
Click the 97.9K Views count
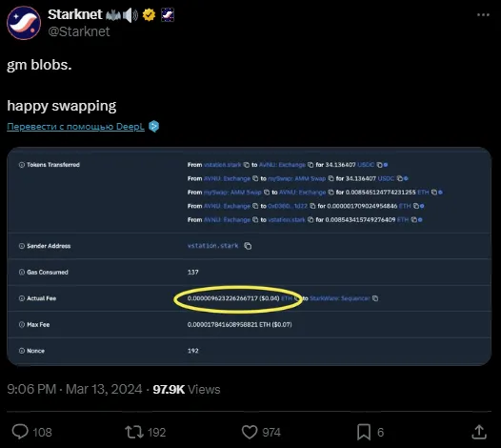[187, 390]
